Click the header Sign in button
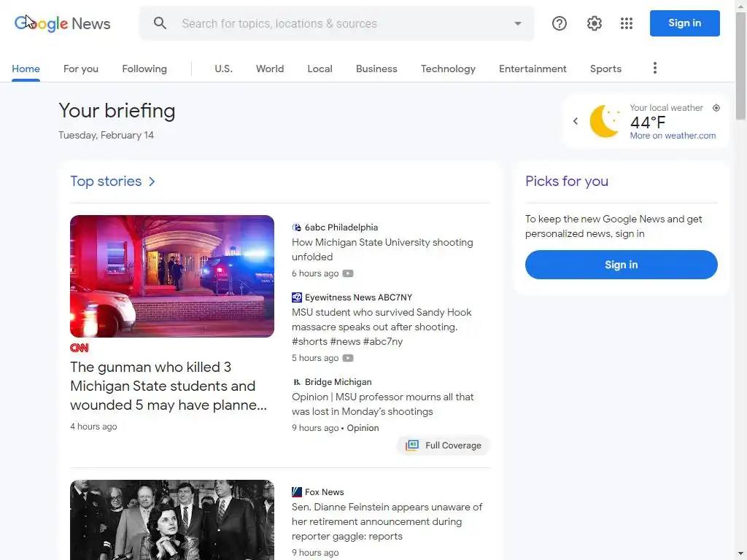 click(684, 23)
